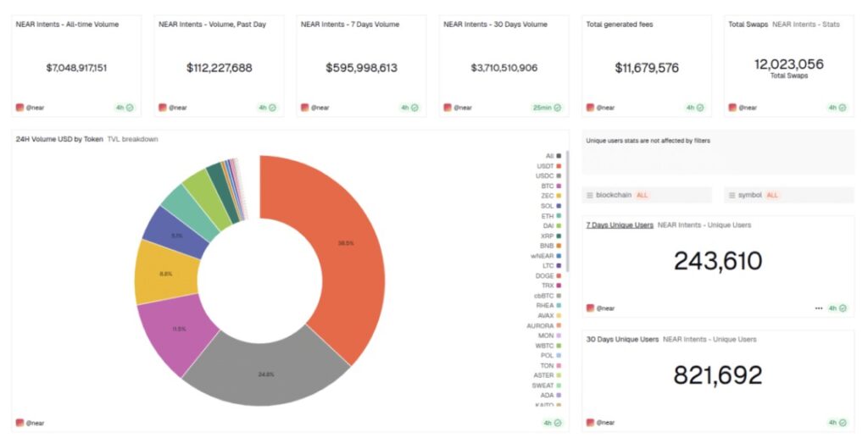Toggle All series in the chart legend
The image size is (868, 444).
(554, 156)
